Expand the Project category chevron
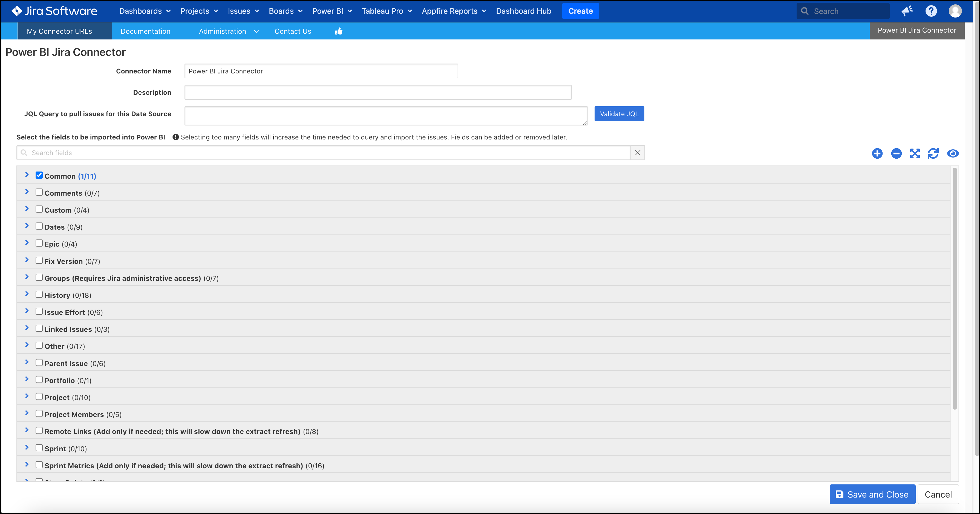The width and height of the screenshot is (980, 514). [x=27, y=396]
